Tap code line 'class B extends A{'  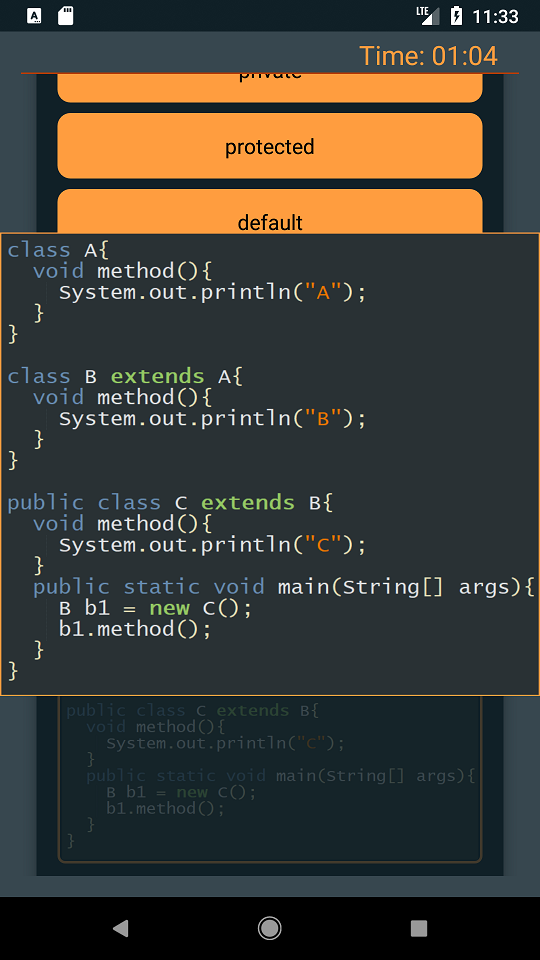(x=125, y=376)
